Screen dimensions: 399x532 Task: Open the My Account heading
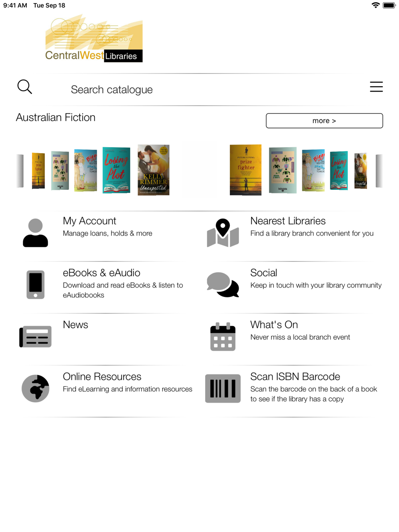coord(89,221)
